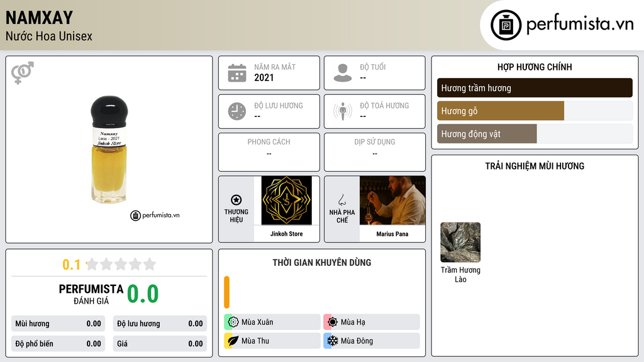Click the THỜI GIAN KHUYÊN DÙNG heading
Screen dimensions: 644x362
click(322, 263)
